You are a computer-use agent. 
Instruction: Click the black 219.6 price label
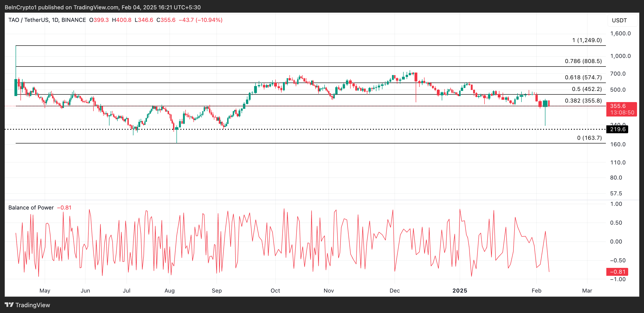tap(617, 129)
